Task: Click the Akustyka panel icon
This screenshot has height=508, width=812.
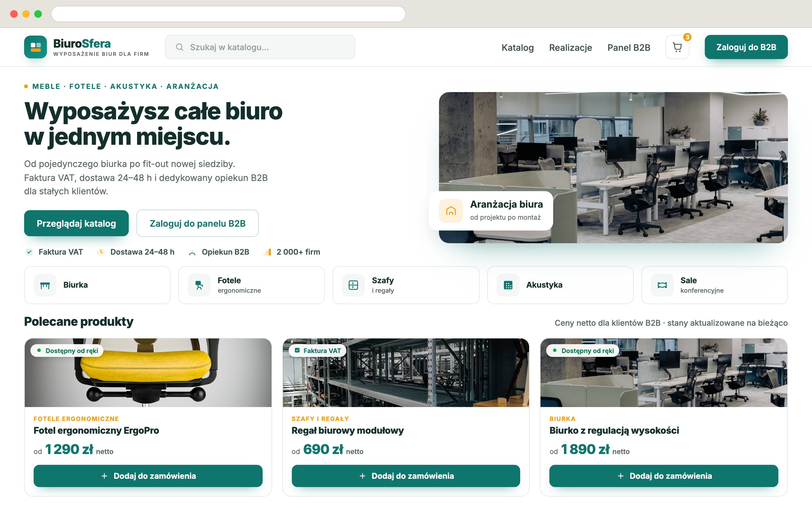Action: pos(508,285)
